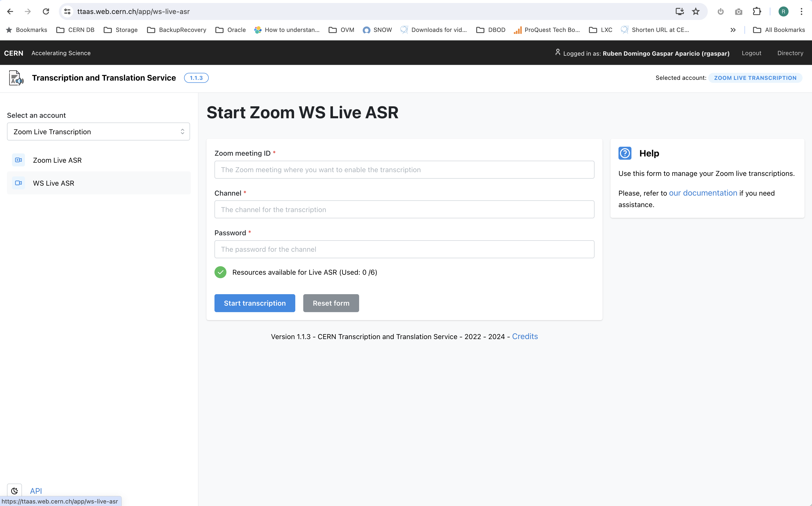Click Logout in the CERN header
Image resolution: width=812 pixels, height=506 pixels.
(751, 53)
